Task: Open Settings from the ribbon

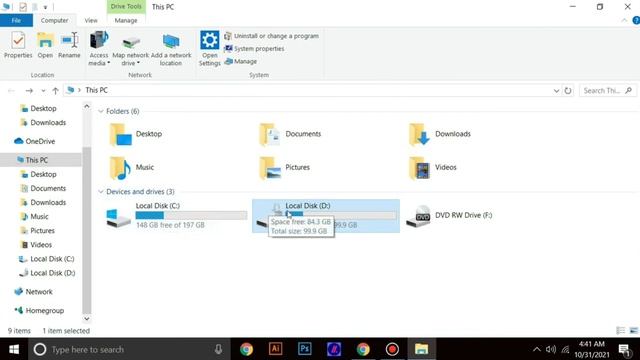Action: 209,48
